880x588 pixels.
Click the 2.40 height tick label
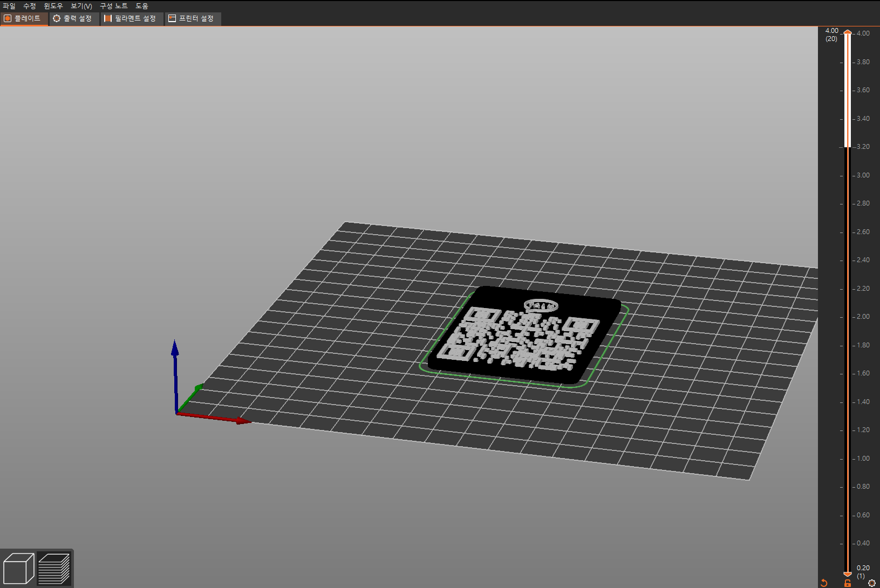coord(863,260)
